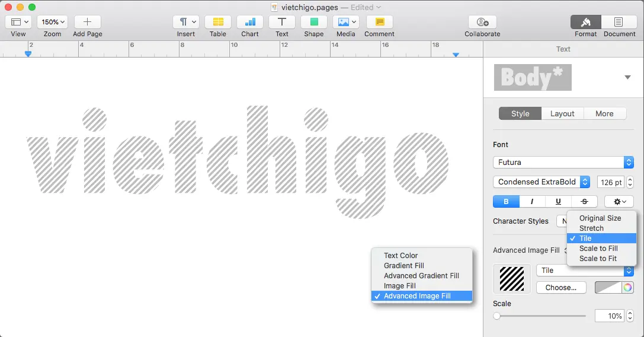Insert a Table from toolbar
Viewport: 644px width, 337px height.
pos(218,22)
